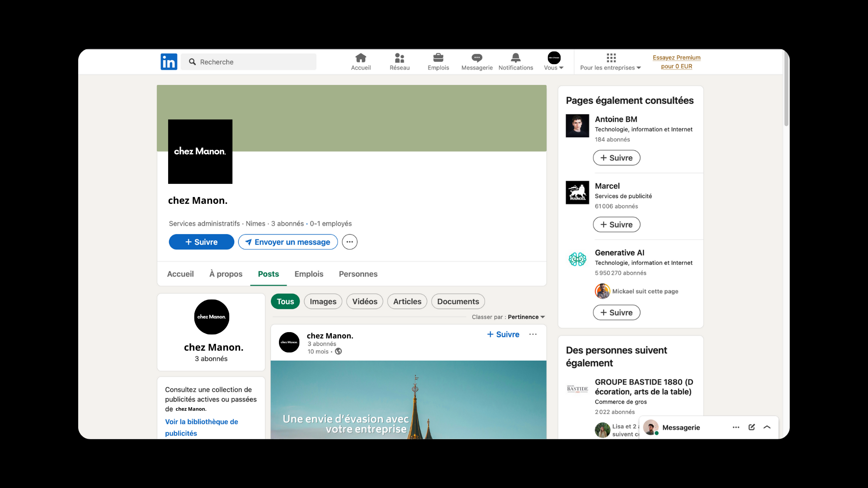Screen dimensions: 868x488
Task: Select Documents filter chip
Action: pyautogui.click(x=458, y=301)
